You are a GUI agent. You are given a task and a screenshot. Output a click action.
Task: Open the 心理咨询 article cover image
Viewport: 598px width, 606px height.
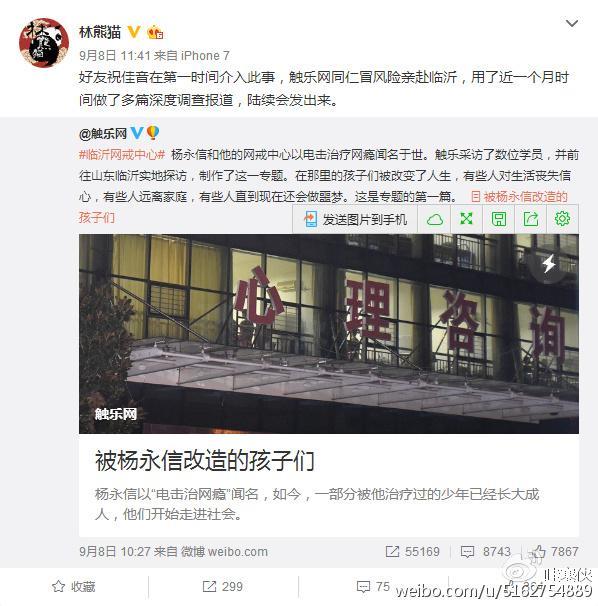pyautogui.click(x=329, y=334)
